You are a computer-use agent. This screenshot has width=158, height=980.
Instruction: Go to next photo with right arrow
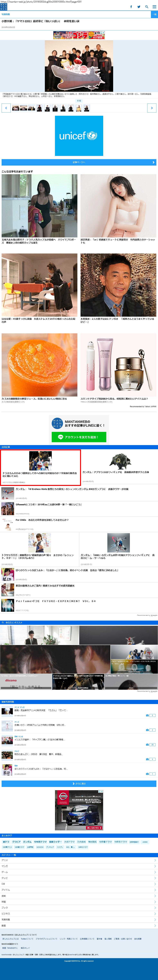(152, 108)
